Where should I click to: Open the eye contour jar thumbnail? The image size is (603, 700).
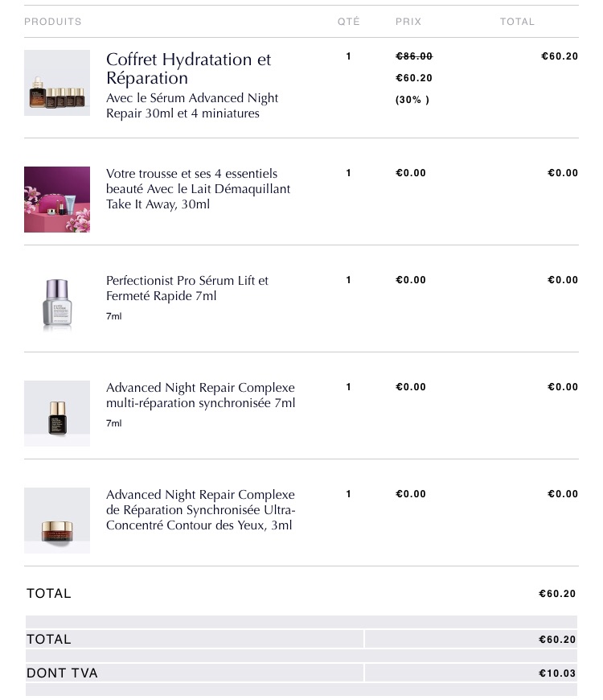click(57, 521)
